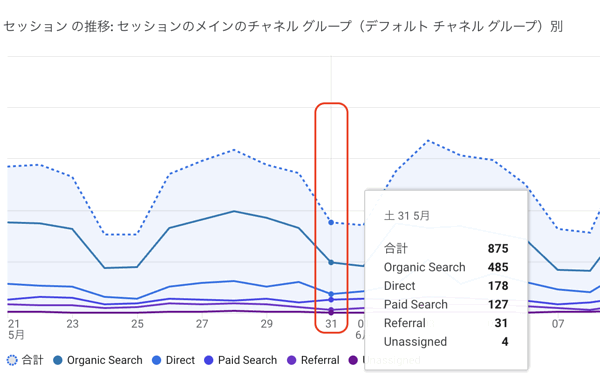Toggle Organic Search legend color dot
This screenshot has height=389, width=600.
coord(58,360)
